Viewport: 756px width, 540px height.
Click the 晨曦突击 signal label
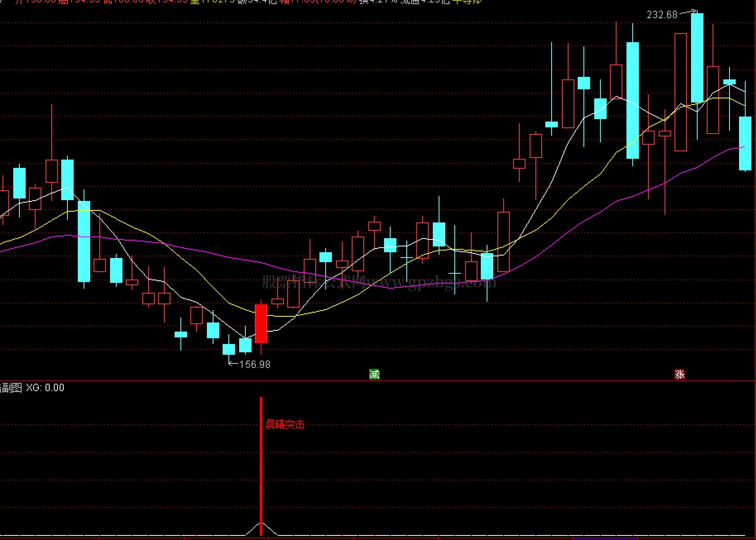285,424
